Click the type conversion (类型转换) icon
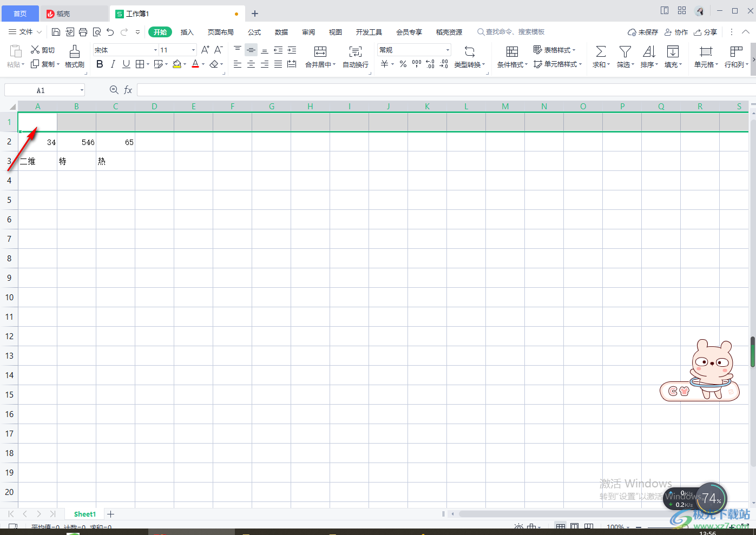 tap(470, 51)
